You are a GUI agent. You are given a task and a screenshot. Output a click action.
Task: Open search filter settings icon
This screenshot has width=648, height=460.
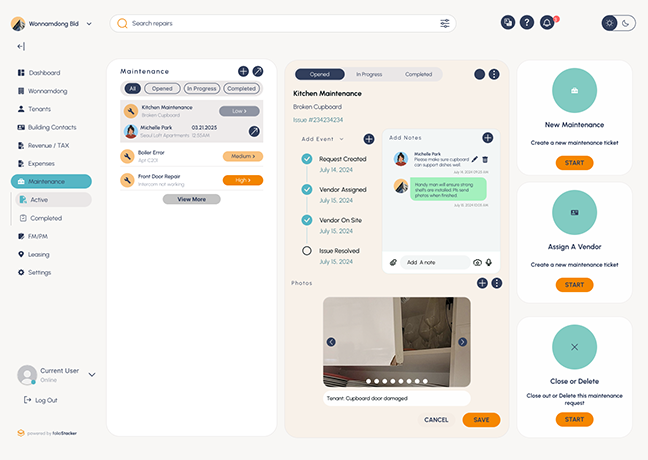click(x=445, y=23)
